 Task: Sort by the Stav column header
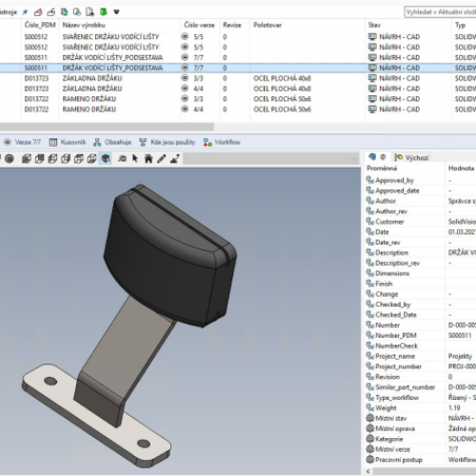(374, 25)
